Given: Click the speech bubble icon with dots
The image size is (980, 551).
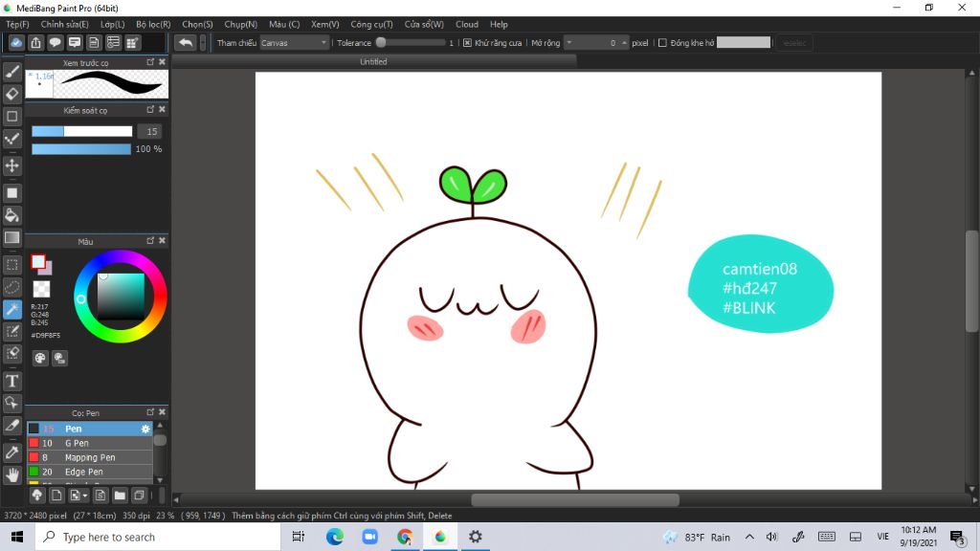Looking at the screenshot, I should [55, 42].
